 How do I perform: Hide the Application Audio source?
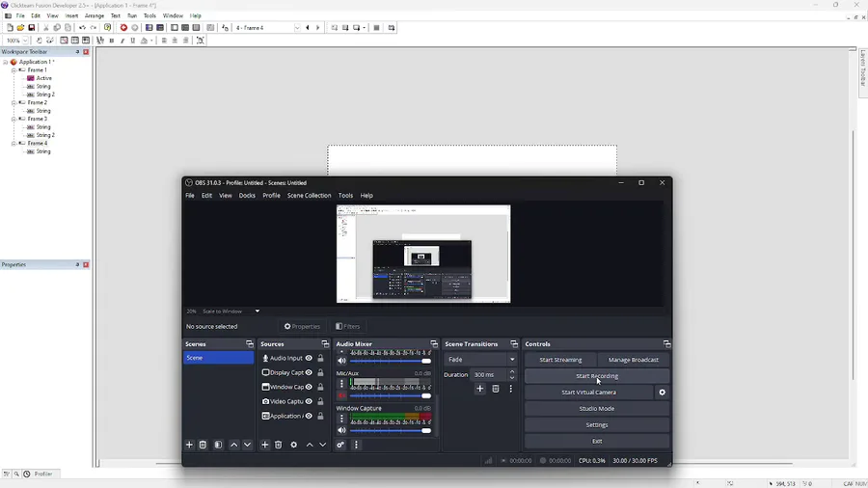point(309,416)
